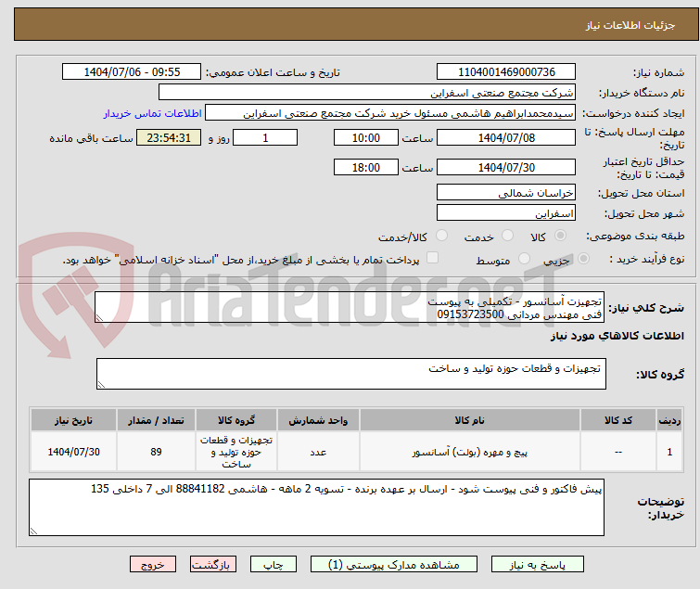Click the ساعت باقی مانده label
Screen dimensions: 700x589
(x=91, y=138)
